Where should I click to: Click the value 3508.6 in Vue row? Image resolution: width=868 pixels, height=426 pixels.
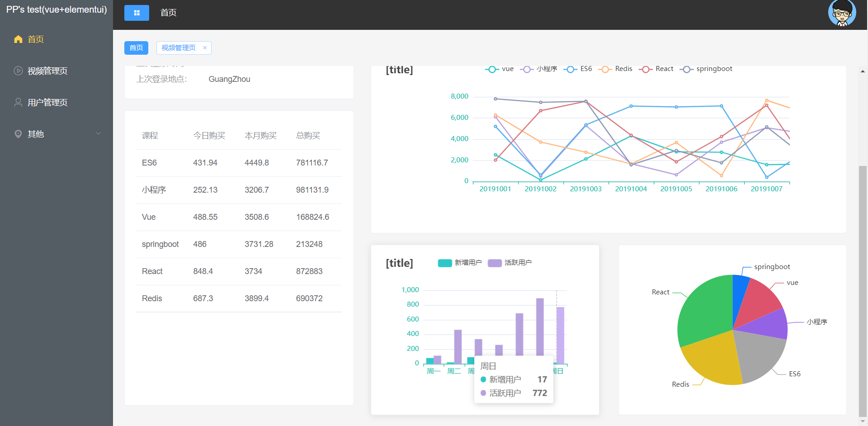tap(257, 217)
